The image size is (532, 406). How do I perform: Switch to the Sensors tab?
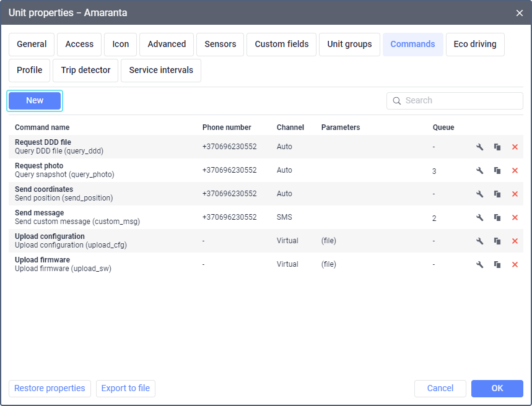tap(220, 45)
